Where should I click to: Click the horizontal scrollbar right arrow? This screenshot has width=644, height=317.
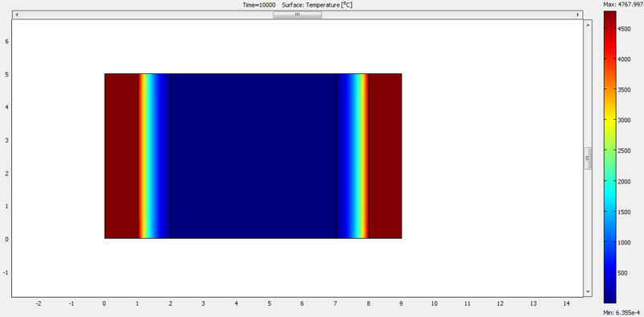(x=578, y=15)
